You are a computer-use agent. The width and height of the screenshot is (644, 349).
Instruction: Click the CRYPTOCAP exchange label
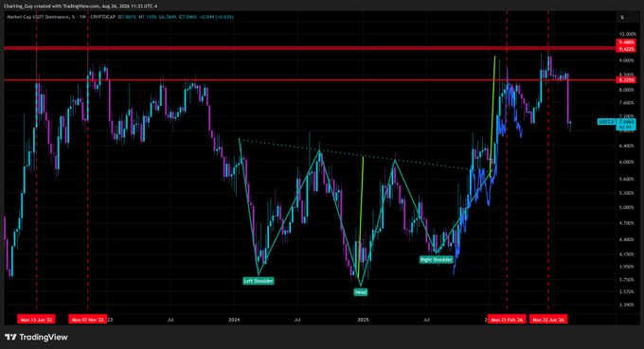coord(102,17)
